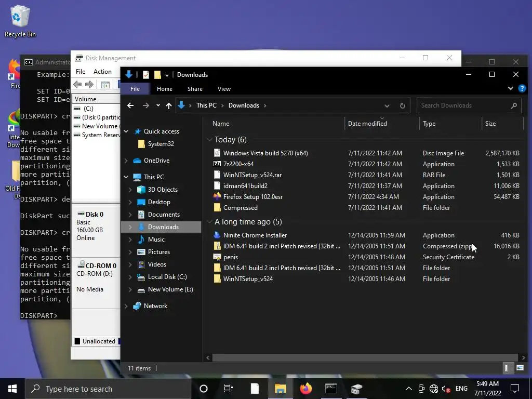Click the idman641build2 file icon
The width and height of the screenshot is (532, 399).
(x=217, y=185)
